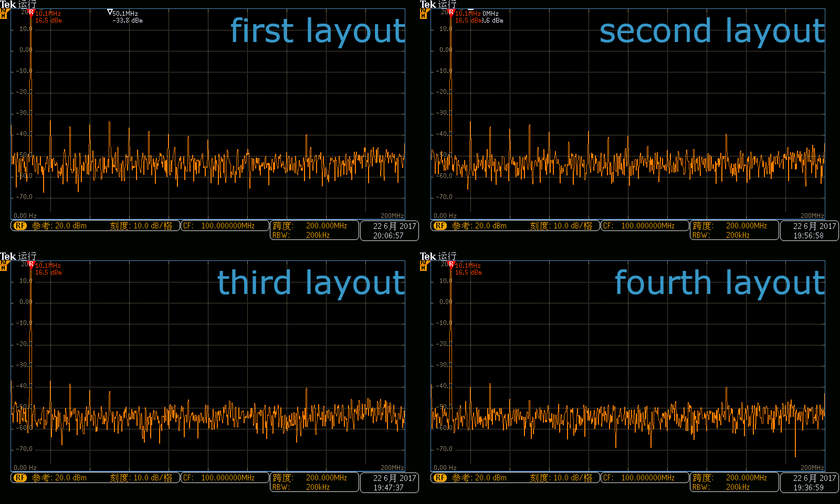This screenshot has width=840, height=504.
Task: Select red R reference marker in fourth layout
Action: (x=451, y=265)
